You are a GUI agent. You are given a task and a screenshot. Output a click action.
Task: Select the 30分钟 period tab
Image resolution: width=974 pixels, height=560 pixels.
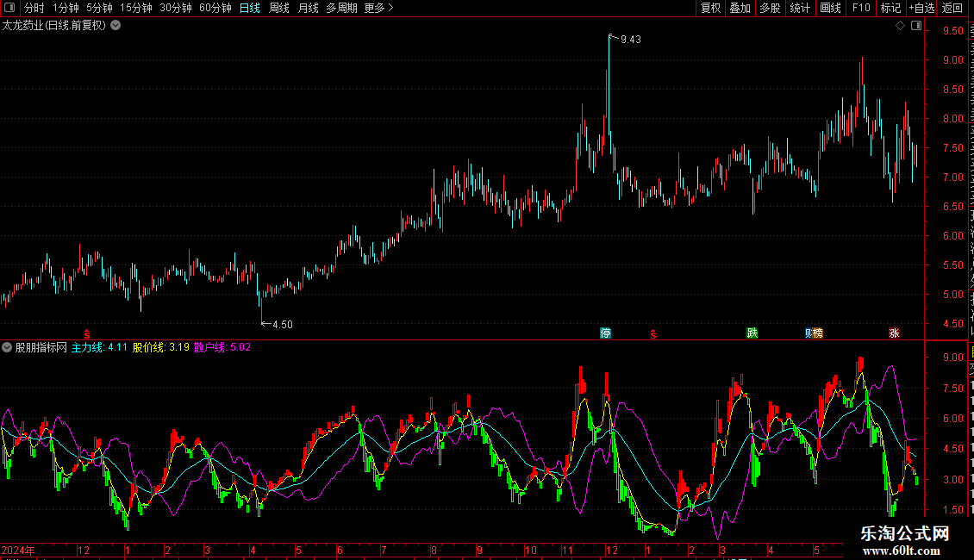click(176, 8)
